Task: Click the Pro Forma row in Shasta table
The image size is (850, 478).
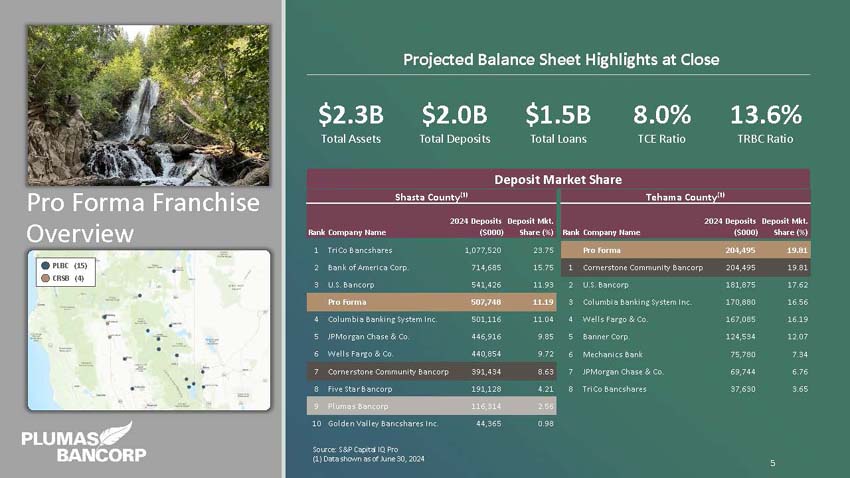Action: coord(432,301)
